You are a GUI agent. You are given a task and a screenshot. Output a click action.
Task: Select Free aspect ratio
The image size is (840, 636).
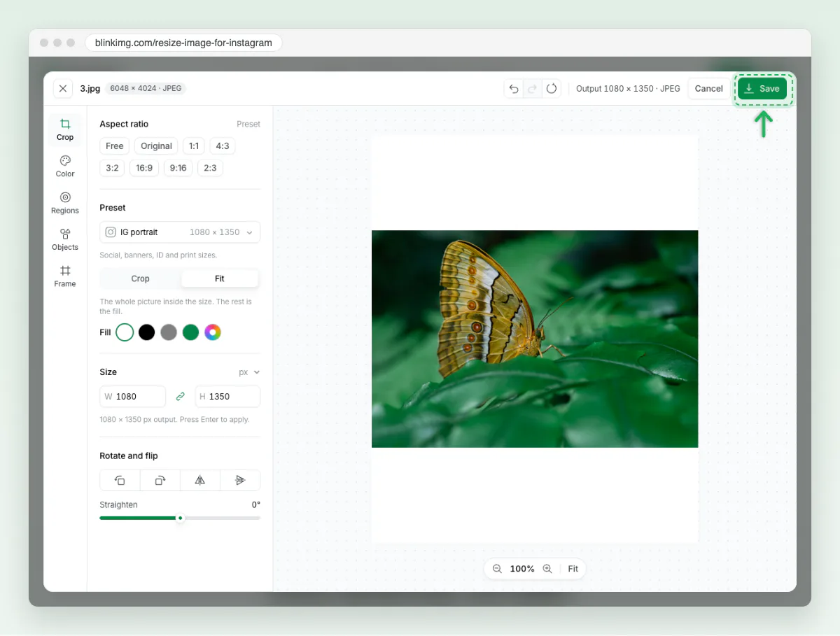pyautogui.click(x=115, y=146)
